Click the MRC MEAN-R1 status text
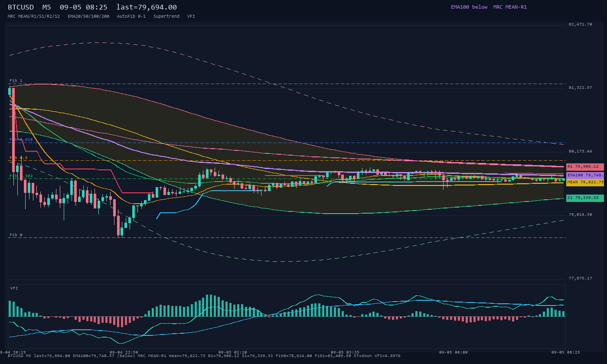The image size is (607, 364). [x=510, y=7]
